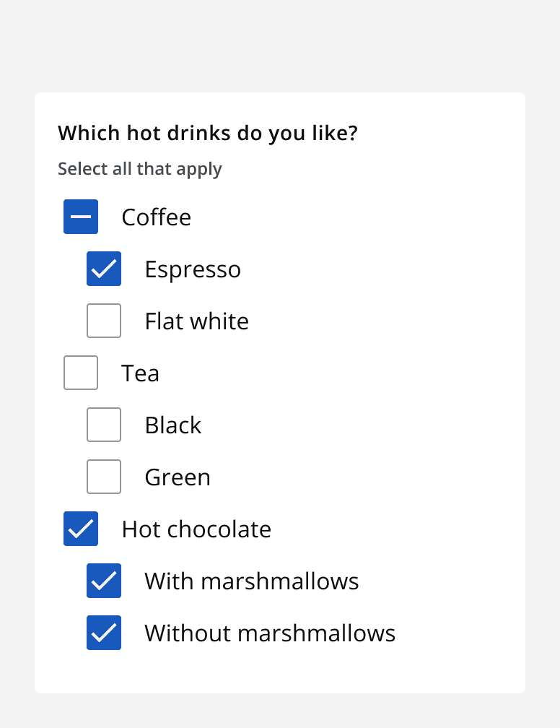Uncheck the Espresso checkbox
The image size is (560, 728).
point(104,269)
